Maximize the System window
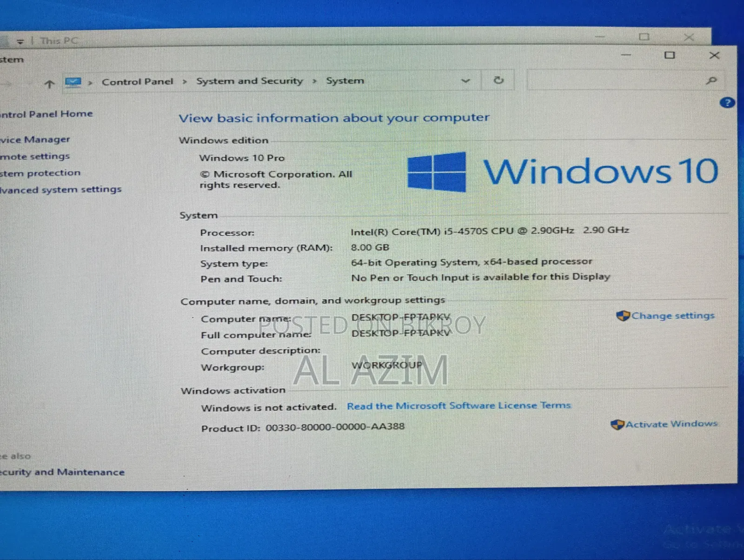 669,55
